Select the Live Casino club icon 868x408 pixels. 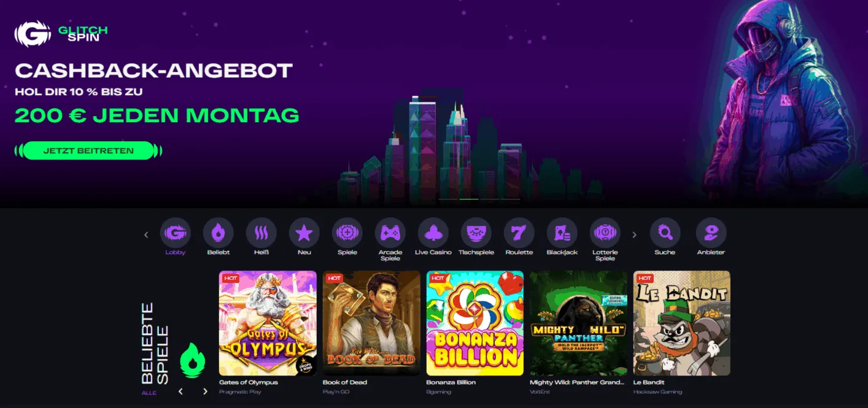point(433,233)
